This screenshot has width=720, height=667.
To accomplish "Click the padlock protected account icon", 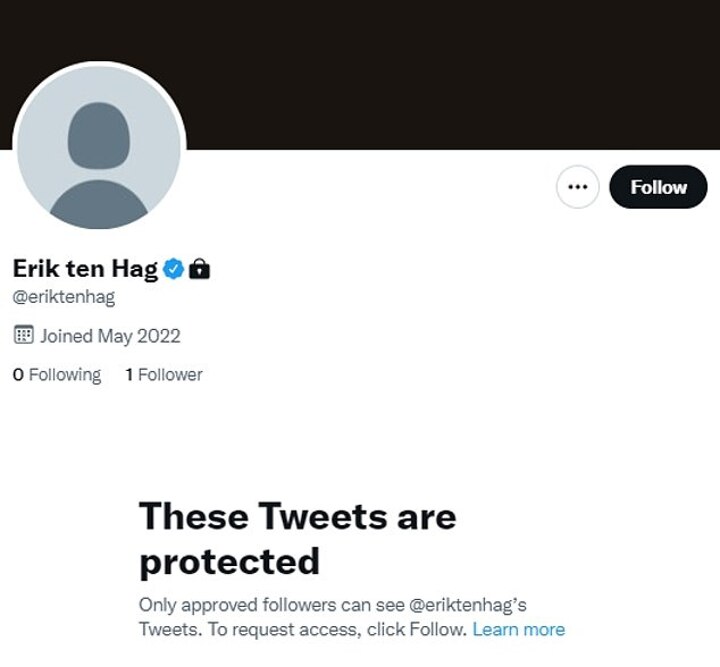I will [200, 268].
